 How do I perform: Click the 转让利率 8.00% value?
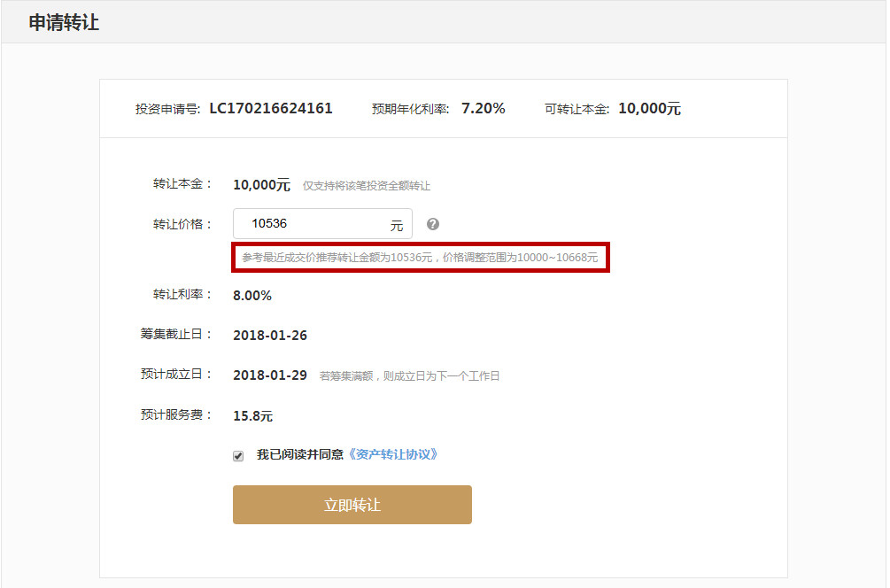tap(252, 296)
